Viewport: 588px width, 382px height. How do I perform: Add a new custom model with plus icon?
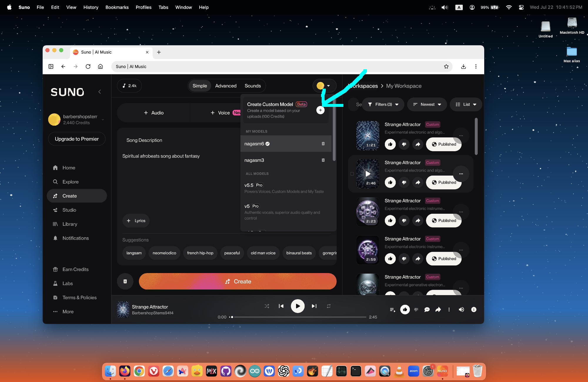[320, 110]
